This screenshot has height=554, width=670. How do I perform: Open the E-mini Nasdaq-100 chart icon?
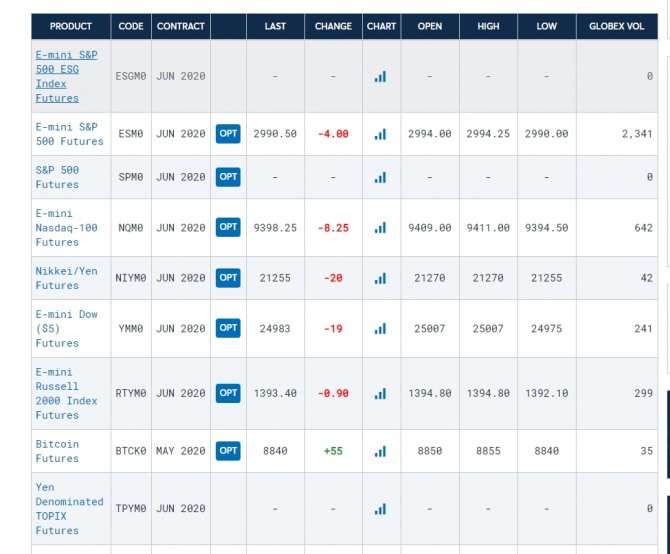pyautogui.click(x=380, y=228)
